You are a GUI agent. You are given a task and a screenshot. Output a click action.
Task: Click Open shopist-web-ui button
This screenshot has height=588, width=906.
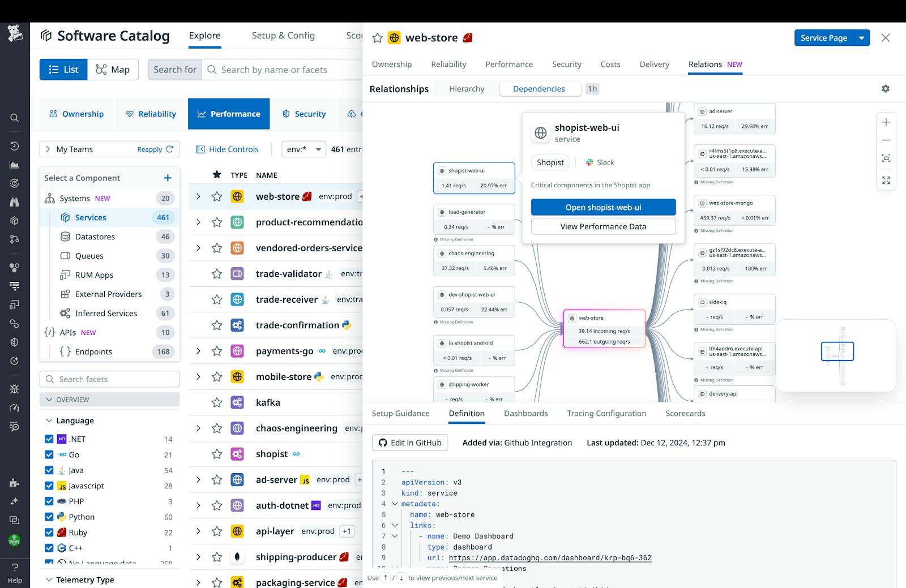click(603, 207)
